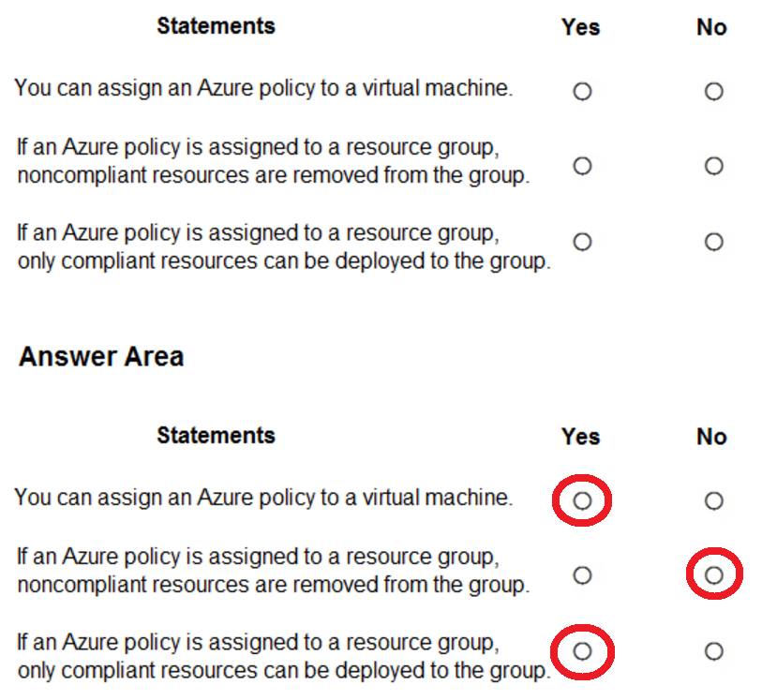Pick No for compliant resources deployed in Answer Area
The image size is (762, 700).
coord(713,650)
